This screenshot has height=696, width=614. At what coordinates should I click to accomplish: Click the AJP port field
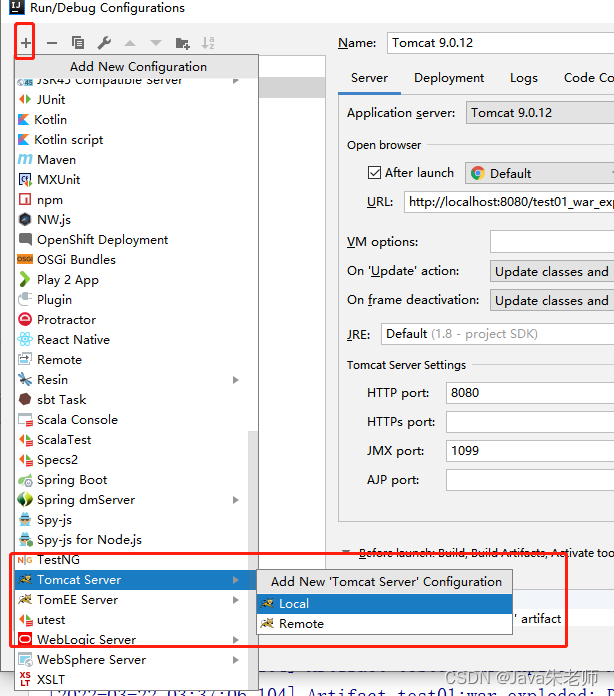pos(530,480)
